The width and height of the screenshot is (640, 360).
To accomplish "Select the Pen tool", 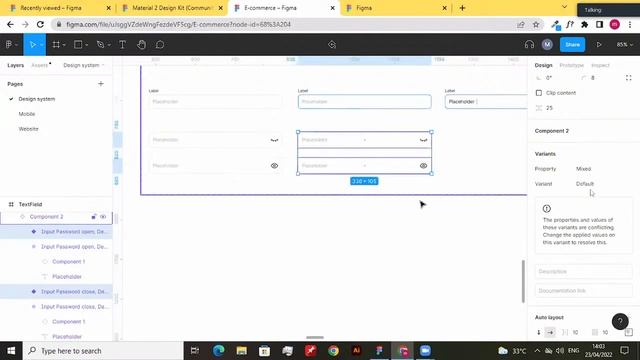I will click(100, 44).
